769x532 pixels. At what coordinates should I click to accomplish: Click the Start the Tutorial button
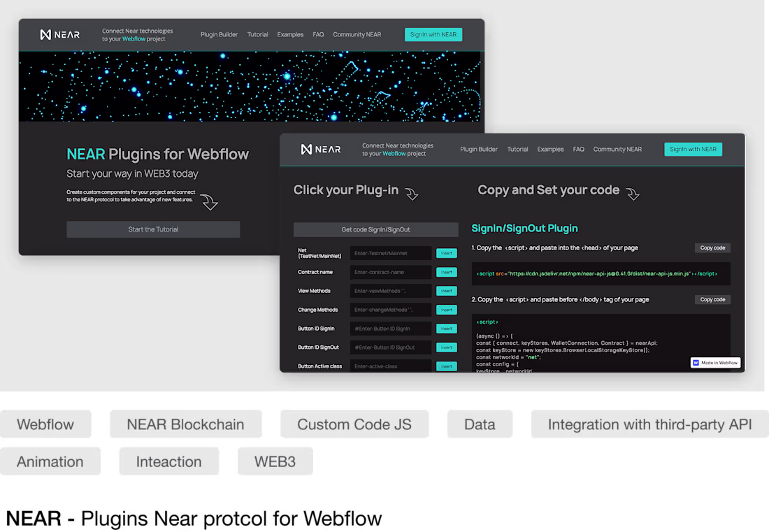(153, 229)
